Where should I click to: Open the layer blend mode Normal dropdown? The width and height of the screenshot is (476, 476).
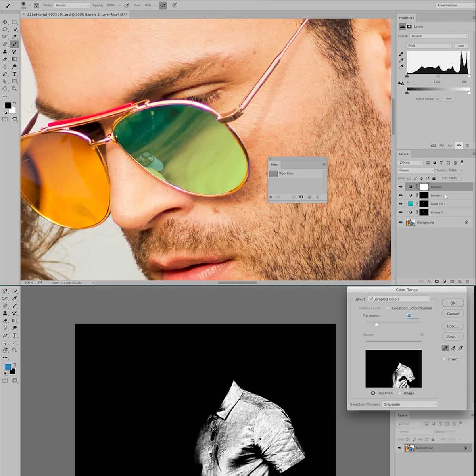(416, 170)
